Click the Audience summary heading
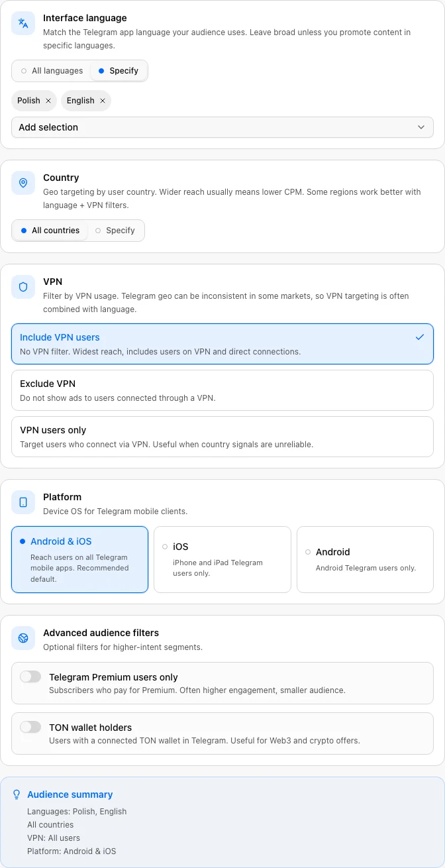Viewport: 445px width, 868px height. click(70, 794)
